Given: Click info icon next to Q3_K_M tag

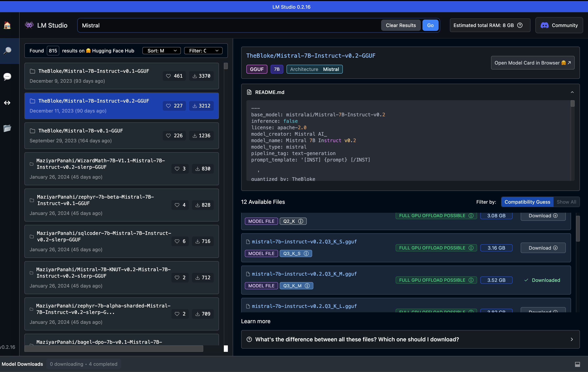Looking at the screenshot, I should (x=308, y=286).
